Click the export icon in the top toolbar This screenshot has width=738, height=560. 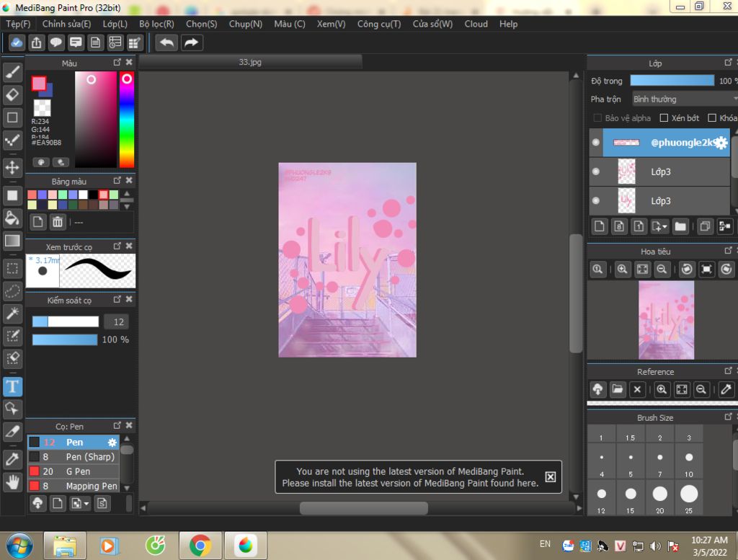36,43
